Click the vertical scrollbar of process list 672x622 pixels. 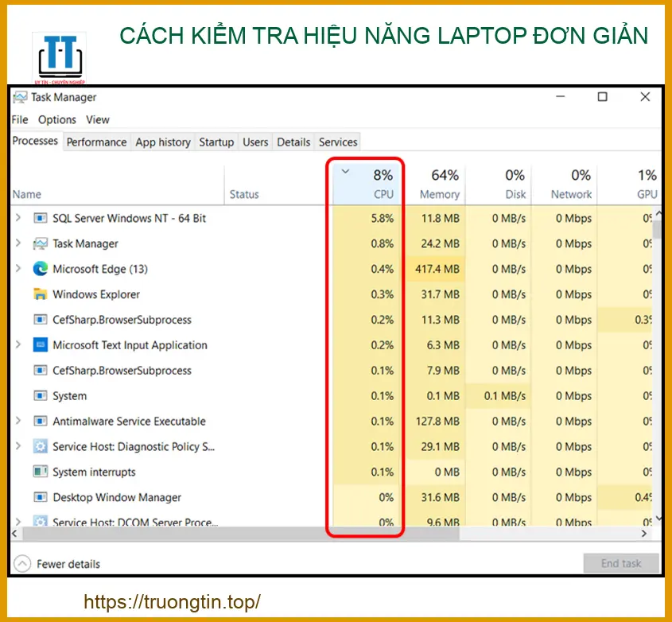tap(657, 358)
